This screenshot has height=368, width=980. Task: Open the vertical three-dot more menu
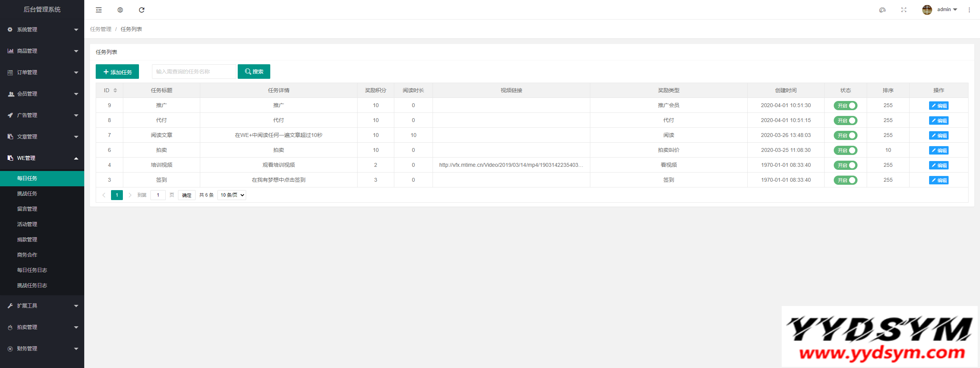tap(969, 10)
